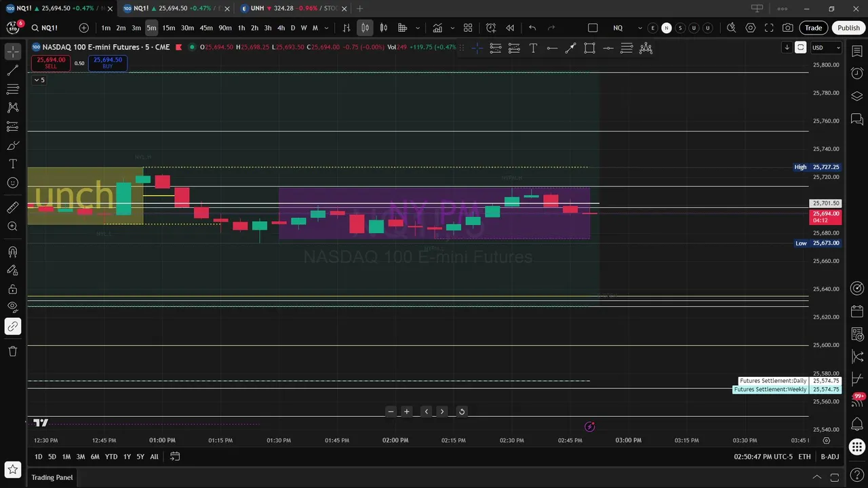Open the chats icon in right sidebar
The image size is (868, 488).
point(857,119)
